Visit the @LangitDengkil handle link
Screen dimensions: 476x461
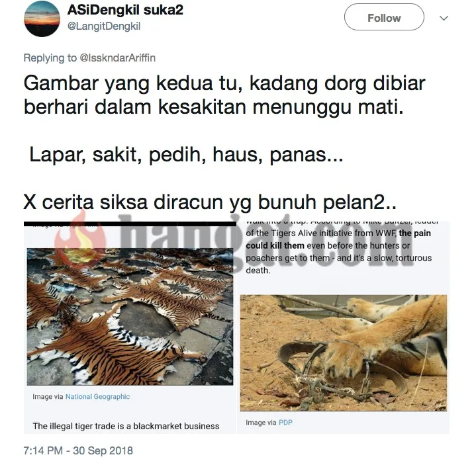[x=104, y=26]
